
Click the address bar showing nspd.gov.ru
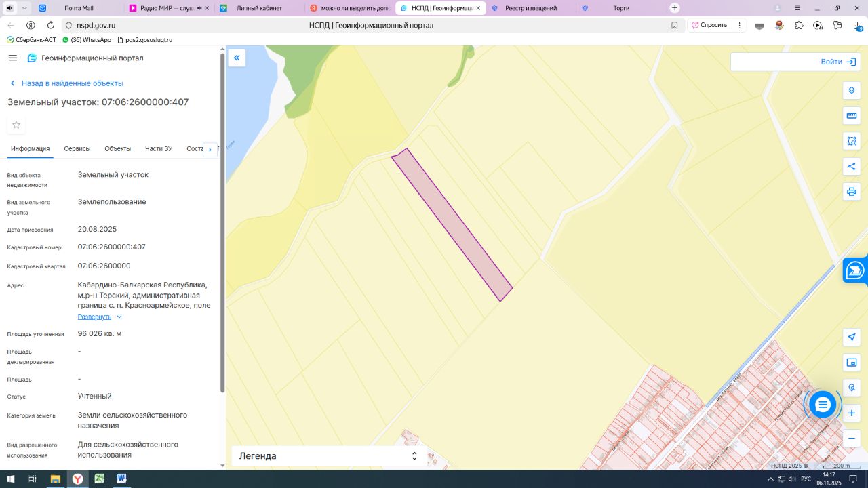[372, 25]
